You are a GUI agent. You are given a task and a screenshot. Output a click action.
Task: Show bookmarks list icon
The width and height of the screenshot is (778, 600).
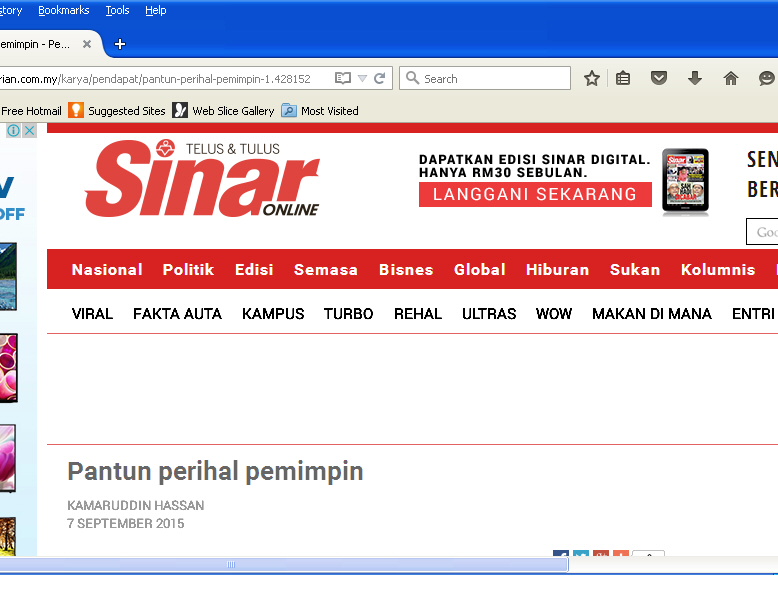[623, 78]
